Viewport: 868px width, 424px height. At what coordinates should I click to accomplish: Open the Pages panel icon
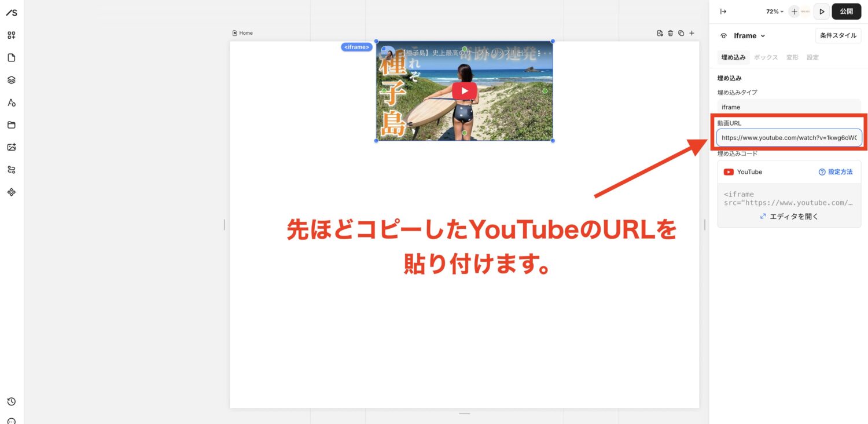pos(11,58)
